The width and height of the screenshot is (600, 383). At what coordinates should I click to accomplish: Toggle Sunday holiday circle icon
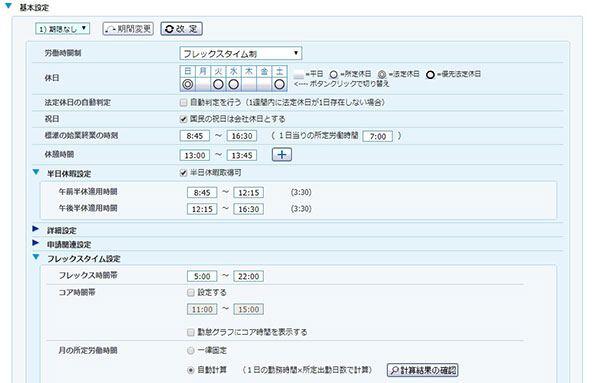188,84
